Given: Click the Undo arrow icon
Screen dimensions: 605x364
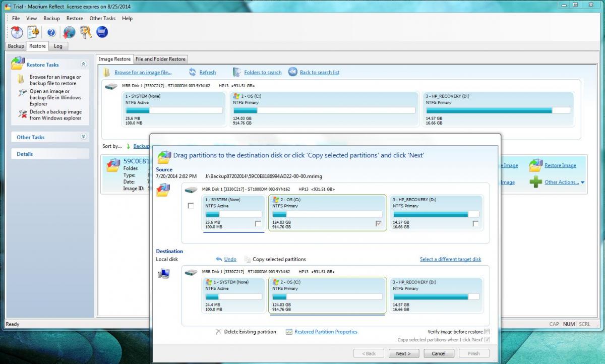Looking at the screenshot, I should pos(219,259).
